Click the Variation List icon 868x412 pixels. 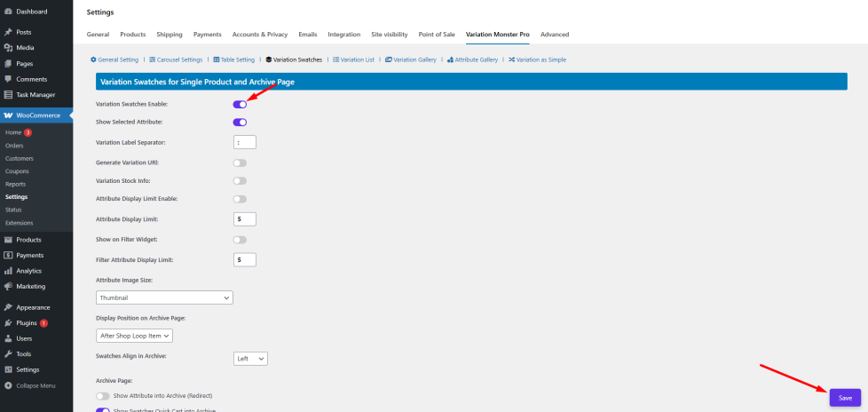[x=336, y=59]
